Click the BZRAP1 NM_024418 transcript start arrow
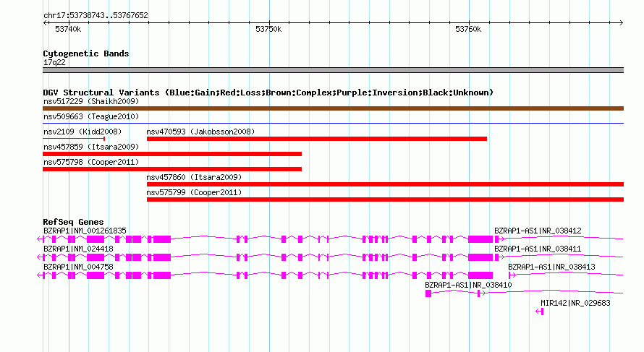644x352 pixels. 40,257
